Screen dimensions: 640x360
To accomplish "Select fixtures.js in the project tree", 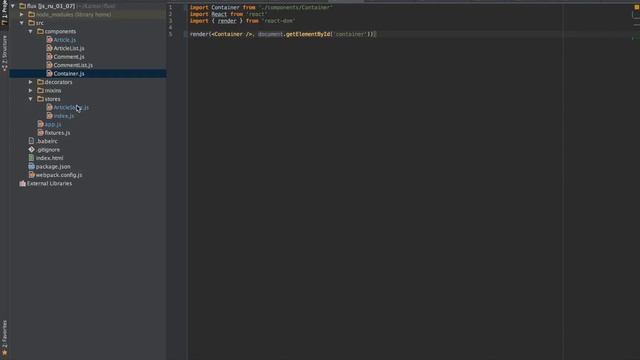I will [57, 133].
